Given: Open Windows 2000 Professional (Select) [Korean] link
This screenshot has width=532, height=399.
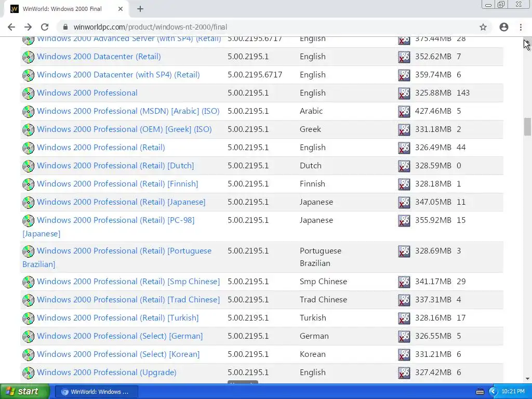Looking at the screenshot, I should (x=118, y=354).
